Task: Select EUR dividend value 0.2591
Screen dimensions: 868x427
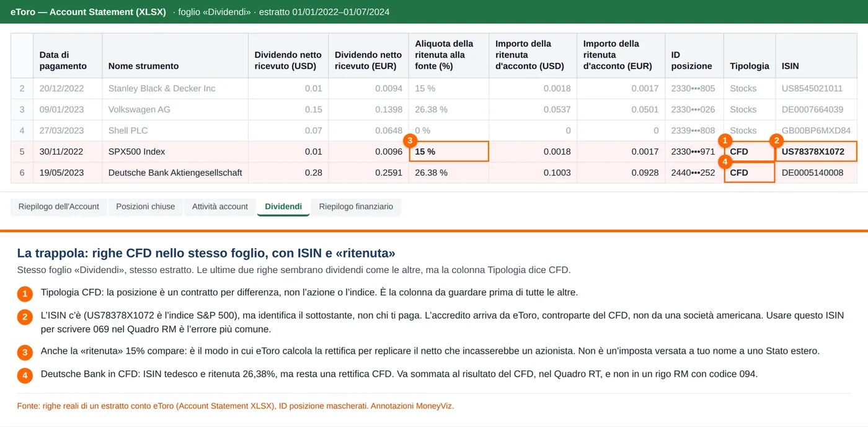Action: point(368,173)
